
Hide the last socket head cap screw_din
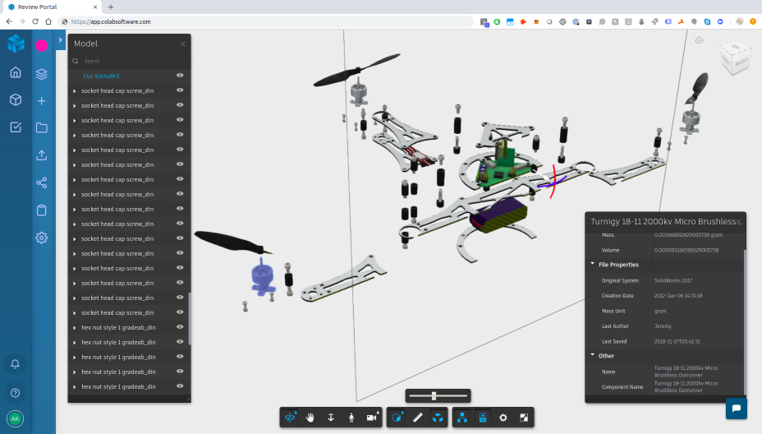[180, 312]
